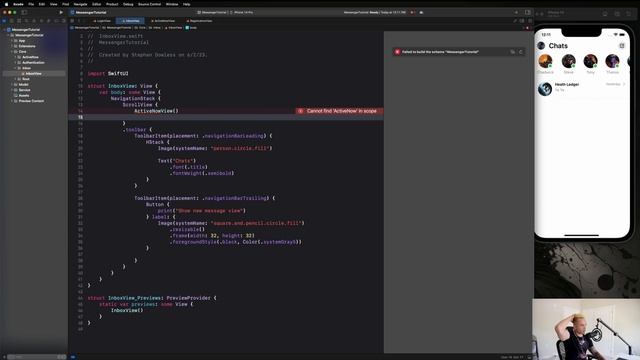
Task: Switch to the LoginView editor tab
Action: tap(102, 20)
